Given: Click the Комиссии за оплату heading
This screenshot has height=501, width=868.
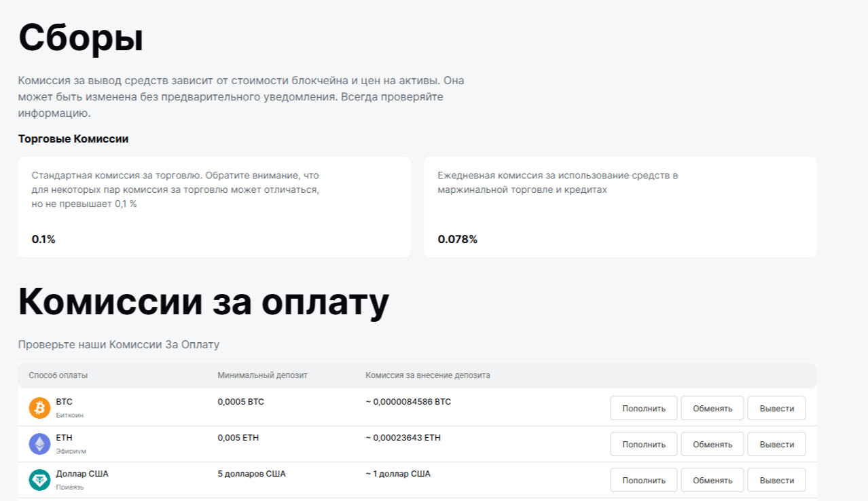Looking at the screenshot, I should [x=204, y=301].
